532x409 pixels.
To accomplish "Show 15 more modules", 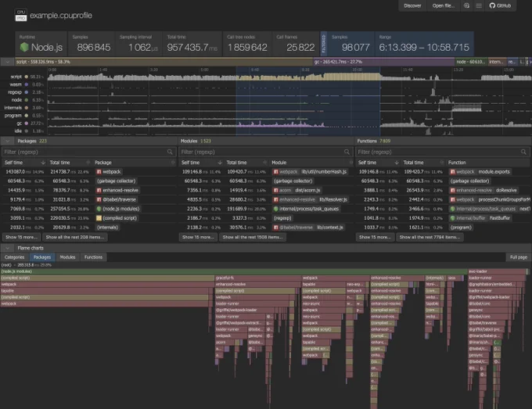I will (x=198, y=237).
